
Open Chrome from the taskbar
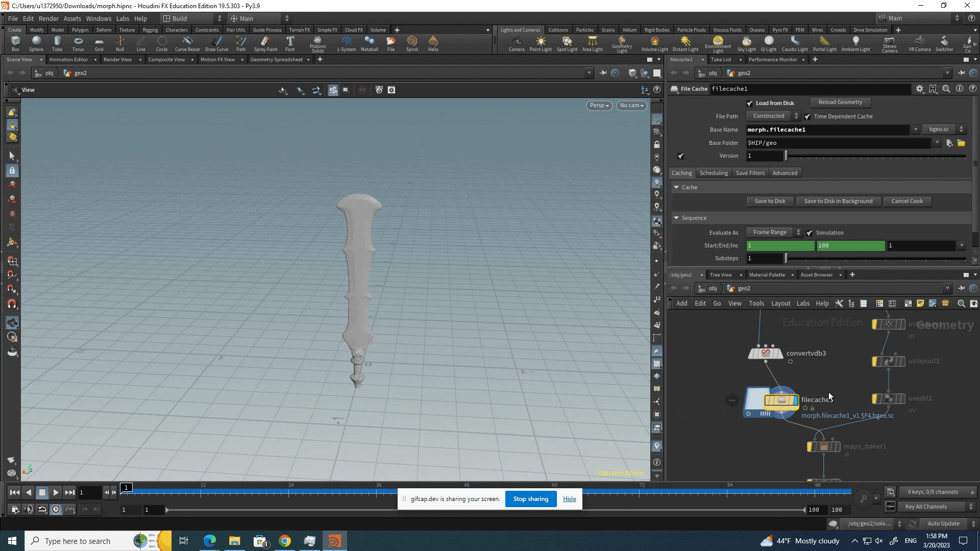pyautogui.click(x=285, y=541)
